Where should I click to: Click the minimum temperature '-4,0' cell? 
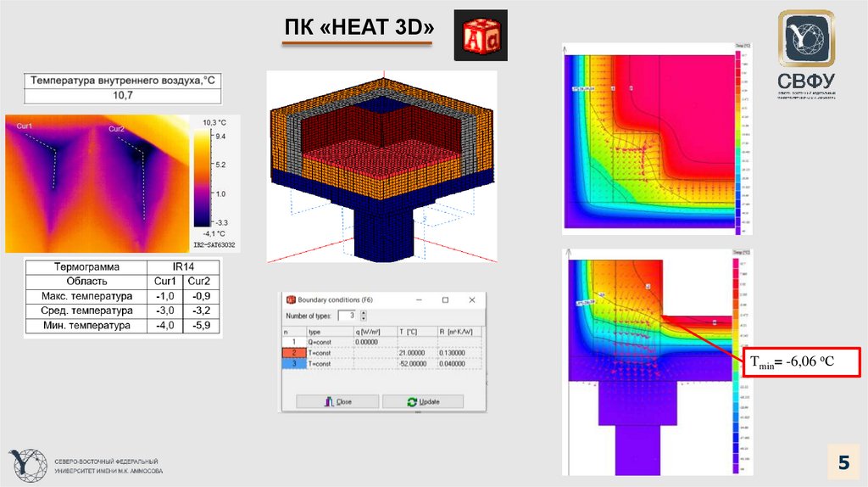coord(165,325)
